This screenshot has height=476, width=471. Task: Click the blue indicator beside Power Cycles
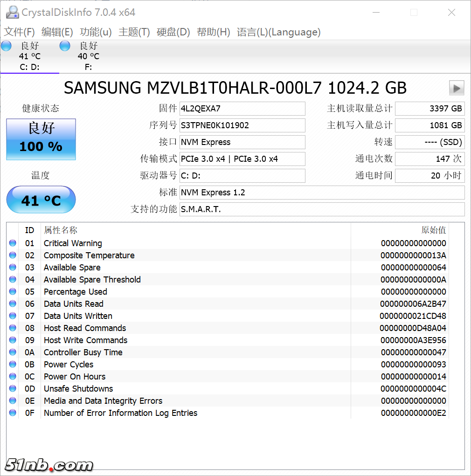point(12,364)
